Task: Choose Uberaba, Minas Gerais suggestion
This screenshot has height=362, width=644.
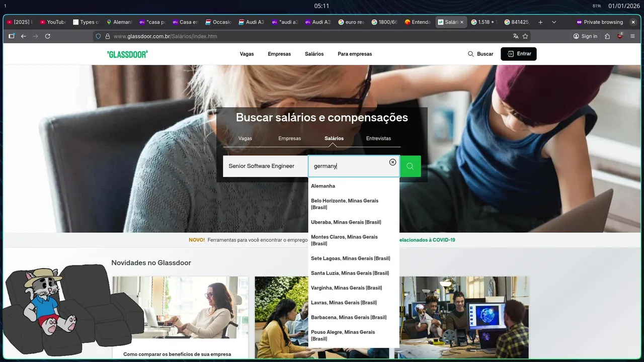Action: (x=354, y=222)
